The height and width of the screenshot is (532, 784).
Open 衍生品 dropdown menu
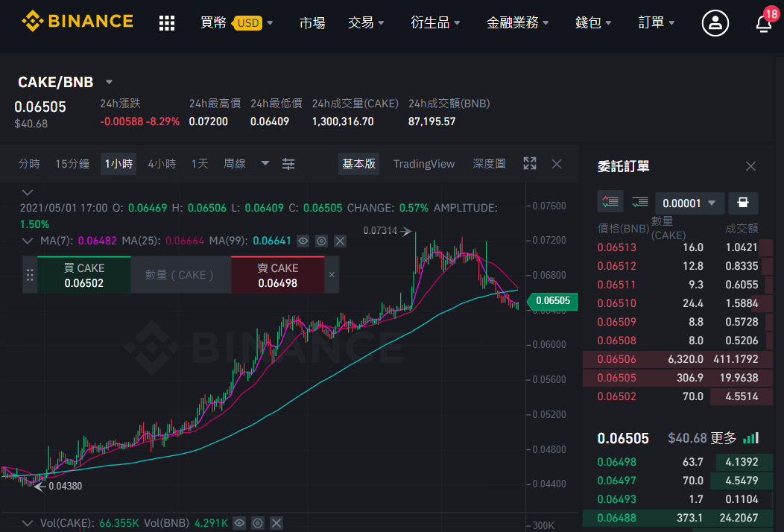pyautogui.click(x=435, y=22)
